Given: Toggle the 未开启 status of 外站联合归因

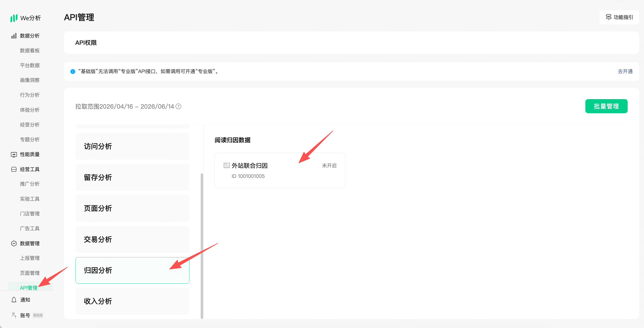Looking at the screenshot, I should click(x=329, y=166).
